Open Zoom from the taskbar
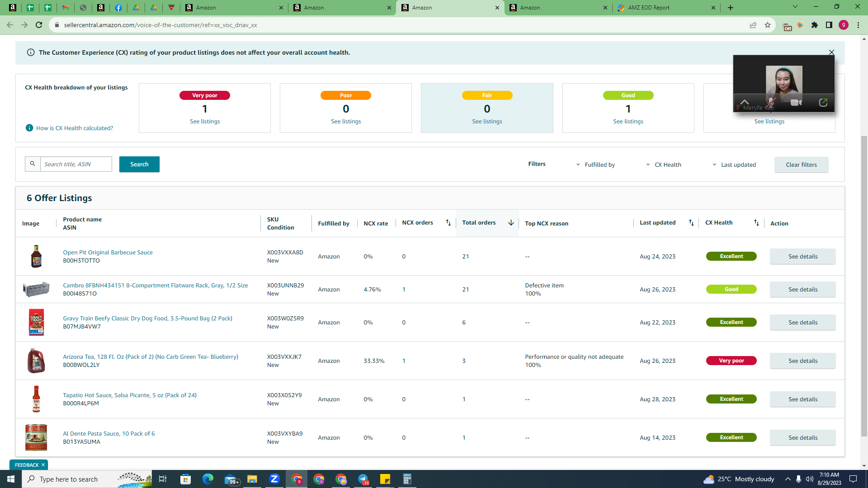Viewport: 868px width, 488px height. [274, 479]
